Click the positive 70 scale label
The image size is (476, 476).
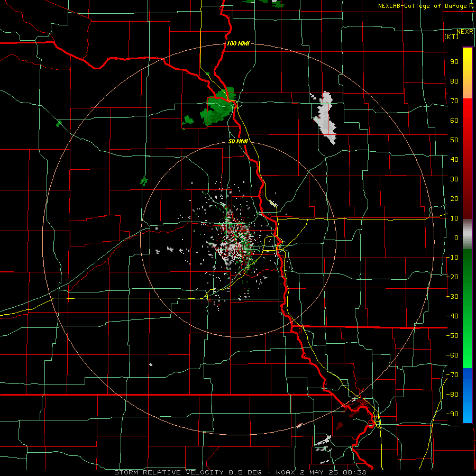(454, 101)
